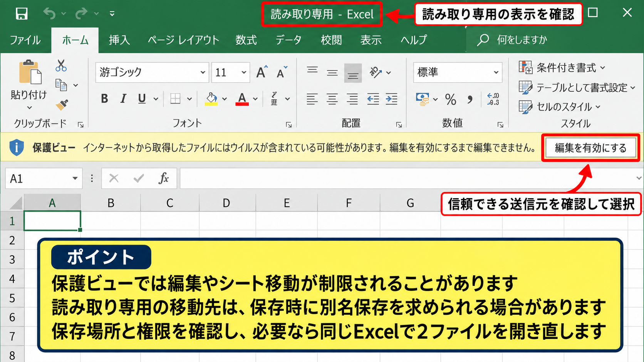Toggle bold formatting
The image size is (644, 362).
pyautogui.click(x=104, y=99)
